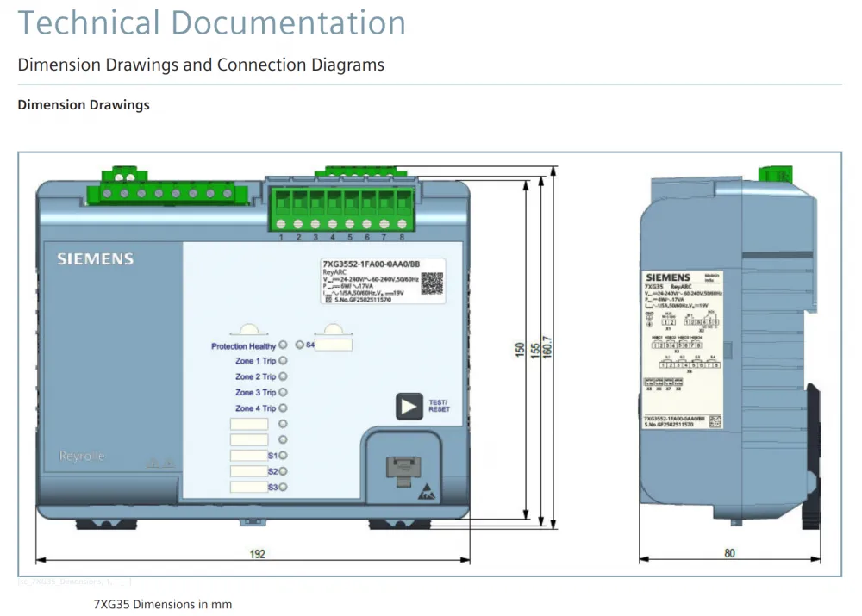
Task: Click the 80 depth dimension label
Action: 729,553
